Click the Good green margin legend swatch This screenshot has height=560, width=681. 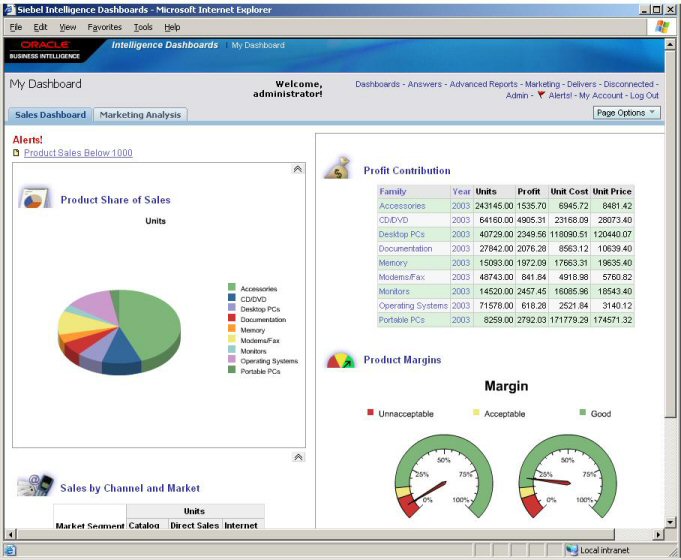tap(583, 412)
